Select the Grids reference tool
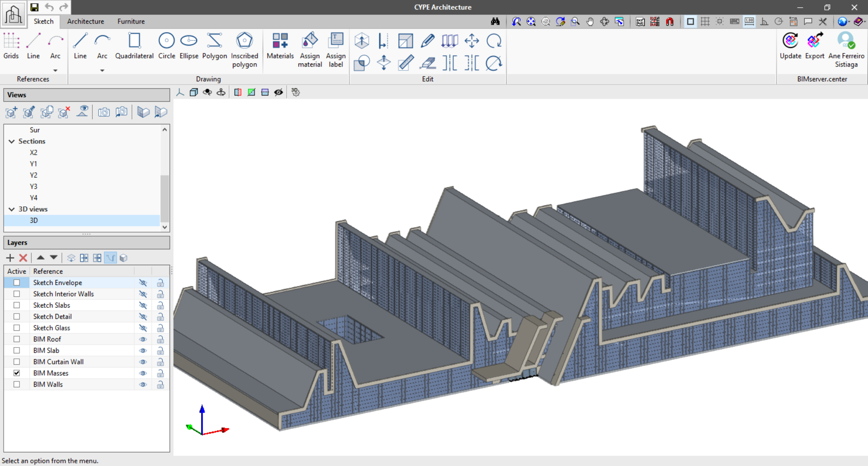 (x=11, y=46)
